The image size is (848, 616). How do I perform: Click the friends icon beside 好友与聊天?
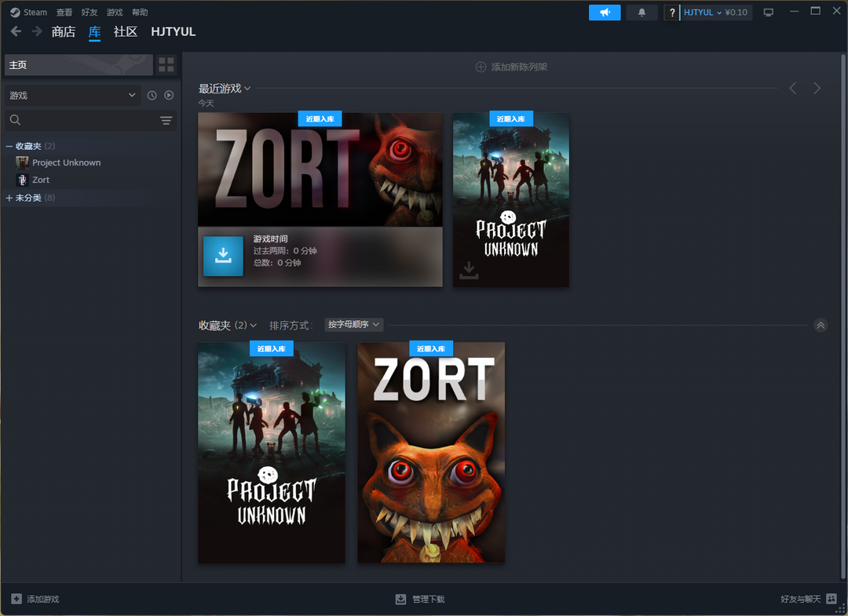[x=832, y=599]
